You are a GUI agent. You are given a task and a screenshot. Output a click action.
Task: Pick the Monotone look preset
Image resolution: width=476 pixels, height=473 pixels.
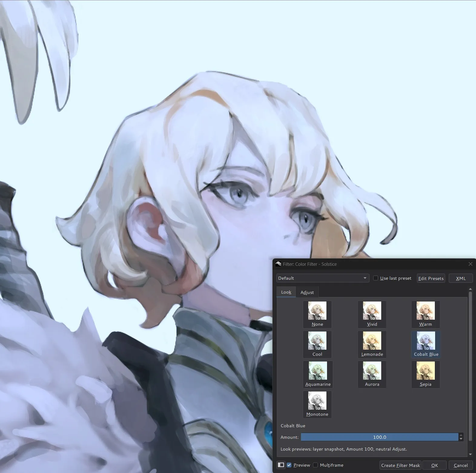pos(317,404)
